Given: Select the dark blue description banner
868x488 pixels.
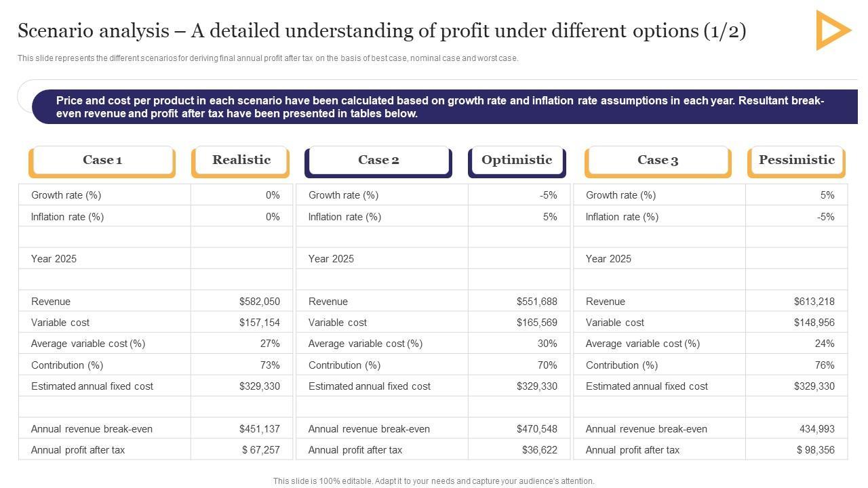Looking at the screenshot, I should [x=441, y=107].
